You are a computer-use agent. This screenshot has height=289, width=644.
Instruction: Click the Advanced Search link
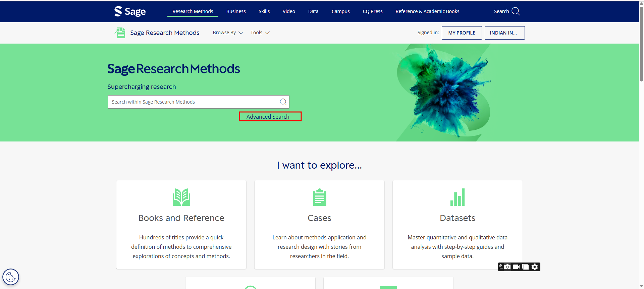[268, 117]
